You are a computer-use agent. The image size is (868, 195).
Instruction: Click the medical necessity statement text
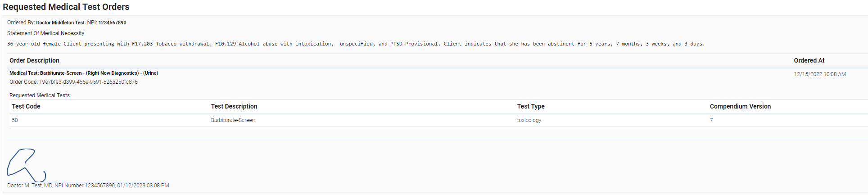[x=356, y=44]
